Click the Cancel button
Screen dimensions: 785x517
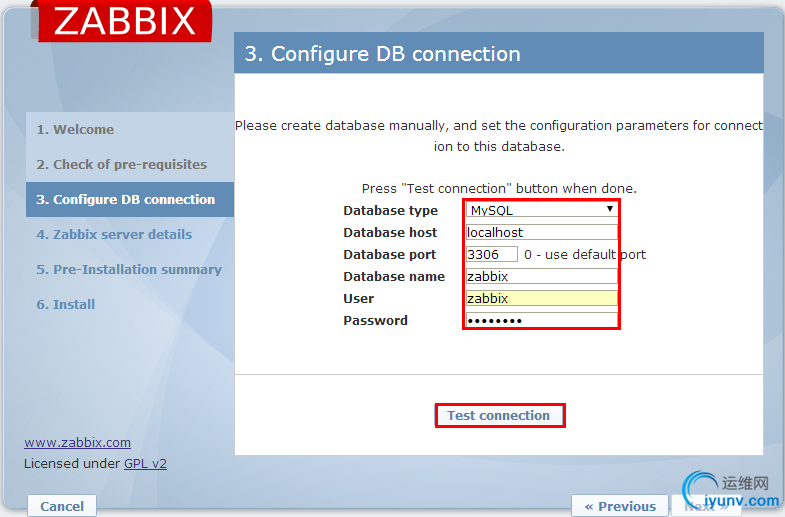(x=62, y=506)
